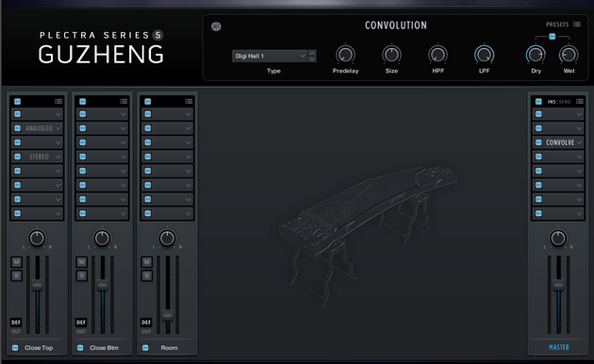Open CONVOLVE slot dropdown arrow

[x=579, y=142]
